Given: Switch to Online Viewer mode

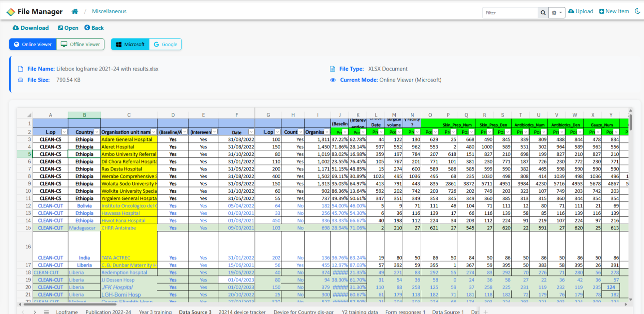Looking at the screenshot, I should pyautogui.click(x=33, y=44).
